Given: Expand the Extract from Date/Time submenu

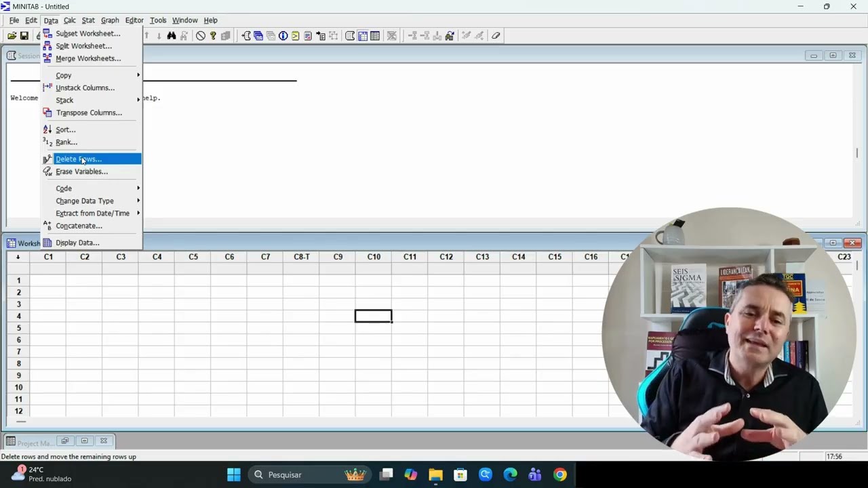Looking at the screenshot, I should click(92, 213).
